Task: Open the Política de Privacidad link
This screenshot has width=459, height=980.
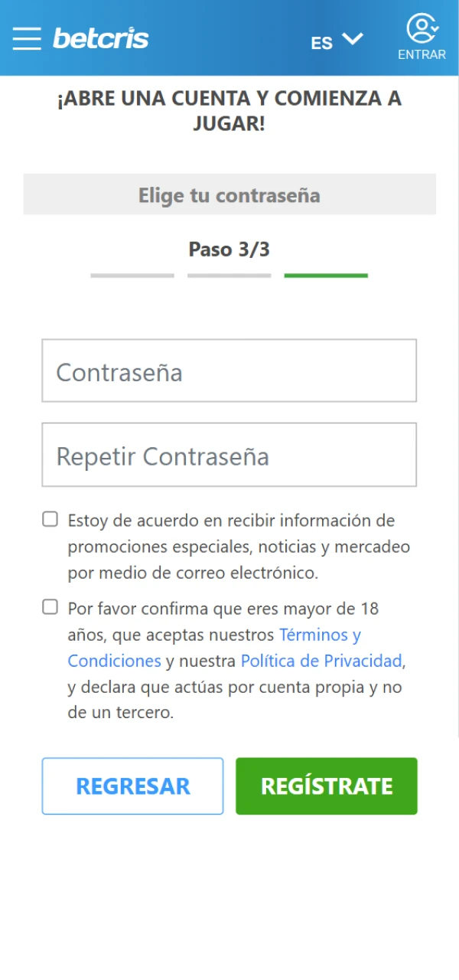Action: pos(321,661)
